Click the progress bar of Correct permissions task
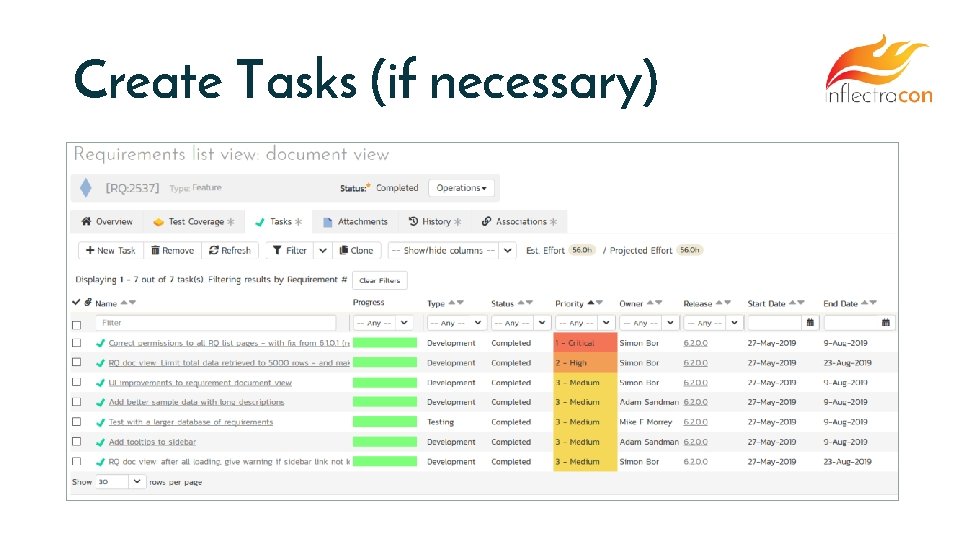 tap(384, 343)
